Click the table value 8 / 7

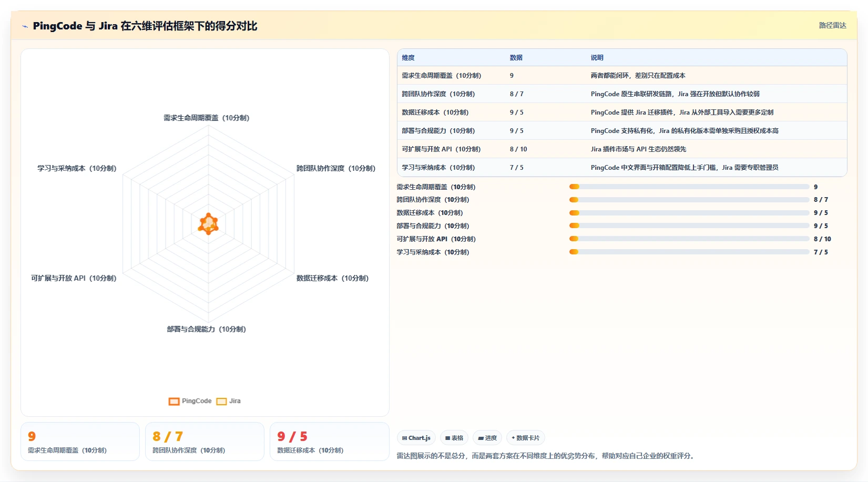517,94
